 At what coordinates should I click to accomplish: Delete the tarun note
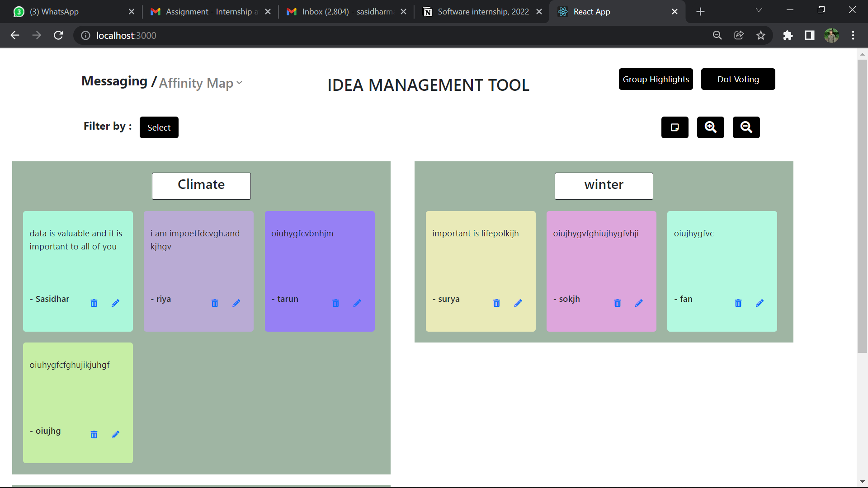336,303
